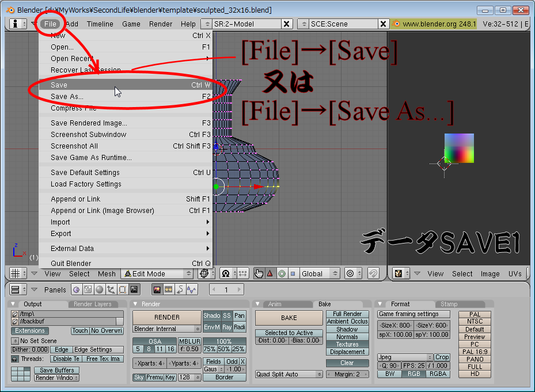This screenshot has height=392, width=535.
Task: Open the Blender Internal renderer dropdown
Action: [166, 329]
